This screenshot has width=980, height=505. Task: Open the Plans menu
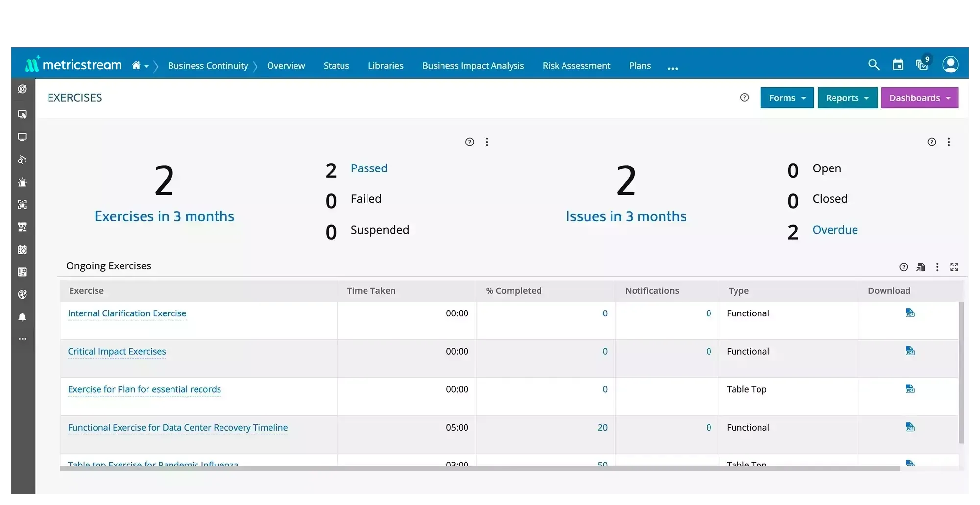[640, 66]
